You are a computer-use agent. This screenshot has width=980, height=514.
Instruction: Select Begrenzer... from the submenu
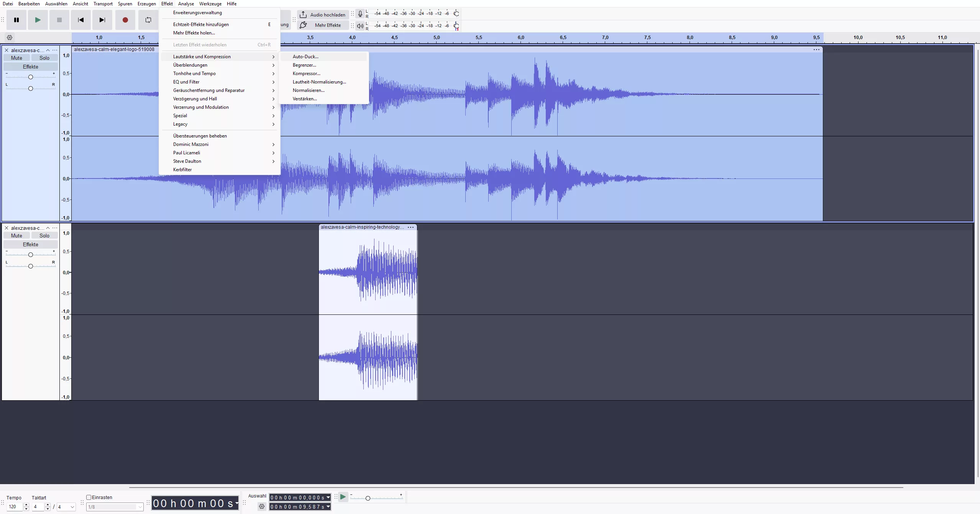[x=324, y=65]
